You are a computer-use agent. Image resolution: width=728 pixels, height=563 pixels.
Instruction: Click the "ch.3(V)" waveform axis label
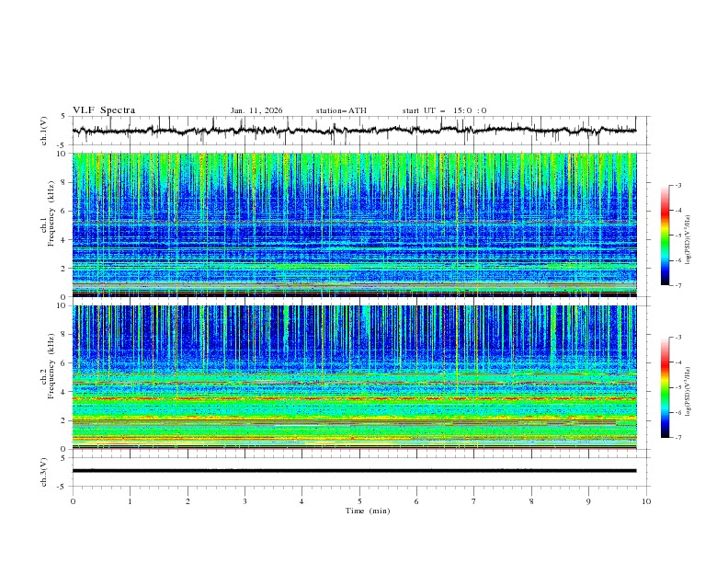[44, 472]
